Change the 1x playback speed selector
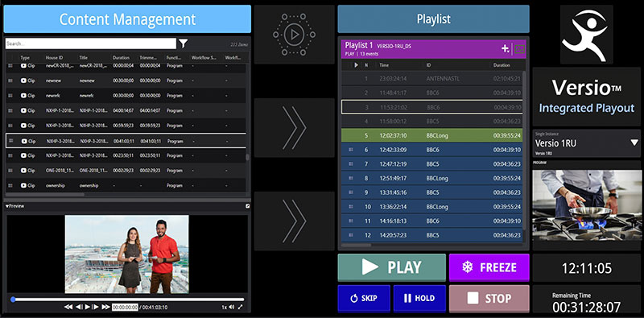 click(225, 307)
